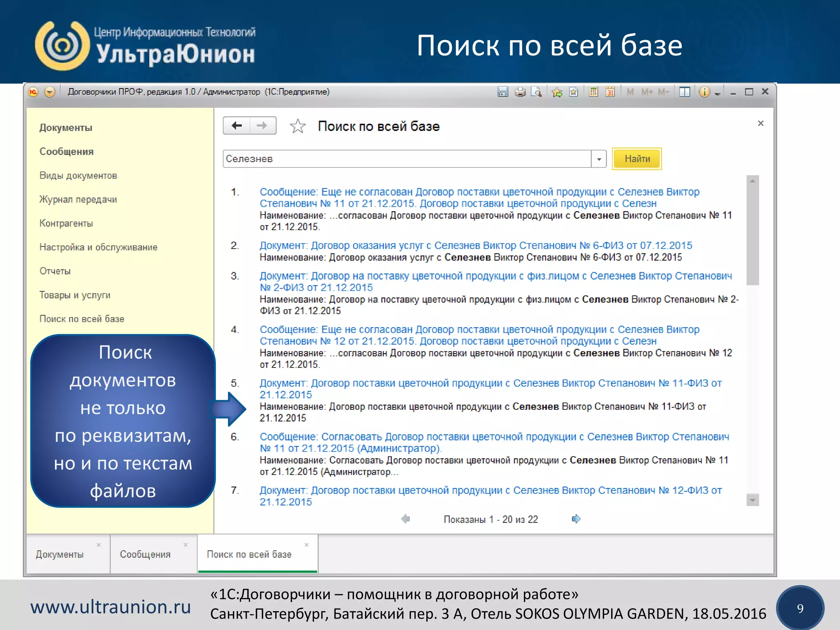
Task: Expand the arrow next to Info icon
Action: point(717,94)
